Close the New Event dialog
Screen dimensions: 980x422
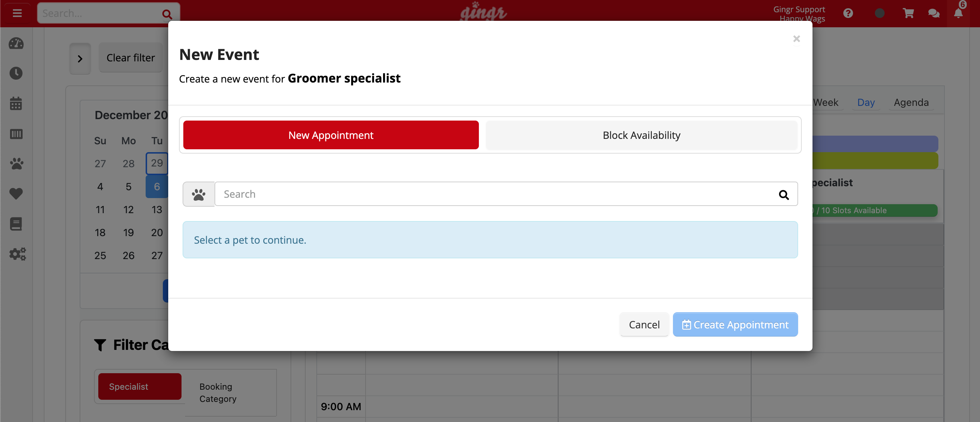(x=796, y=39)
